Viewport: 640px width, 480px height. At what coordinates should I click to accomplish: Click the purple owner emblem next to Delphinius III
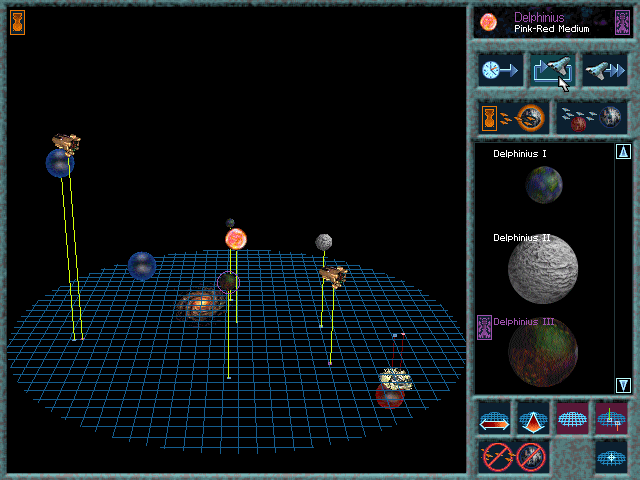(x=484, y=327)
